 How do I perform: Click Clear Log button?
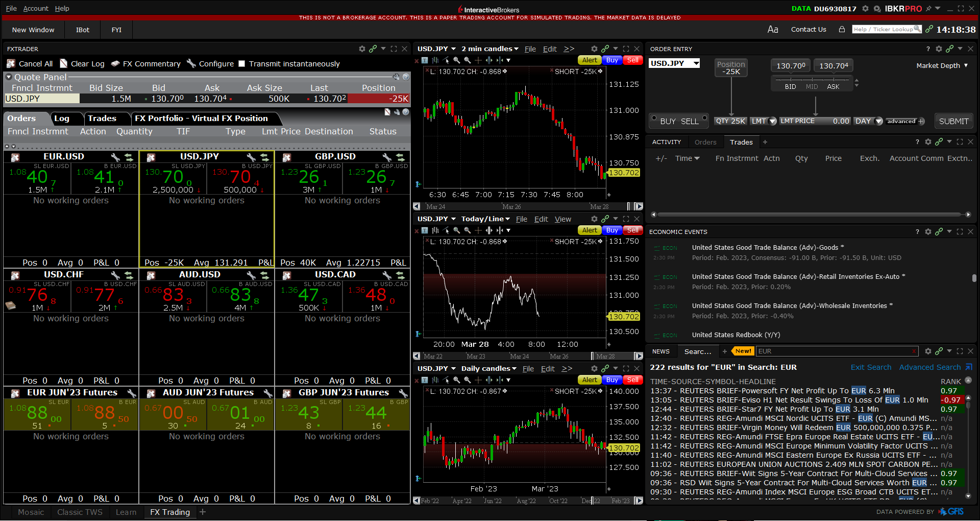[82, 64]
